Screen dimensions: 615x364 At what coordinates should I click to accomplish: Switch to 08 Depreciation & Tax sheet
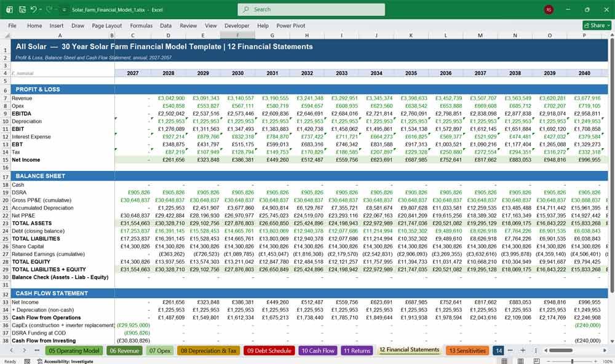pos(208,350)
